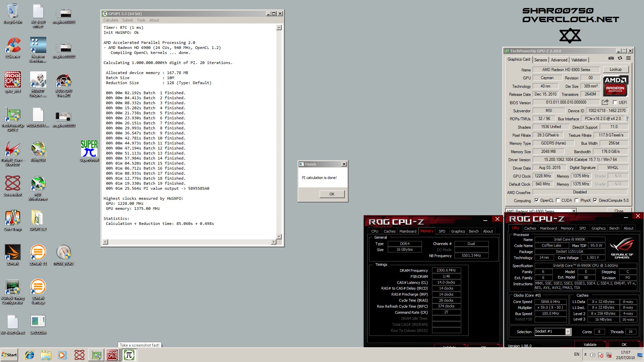Screen dimensions: 644x362
Task: Click the AMD Radeon Graphics logo
Action: point(615,86)
